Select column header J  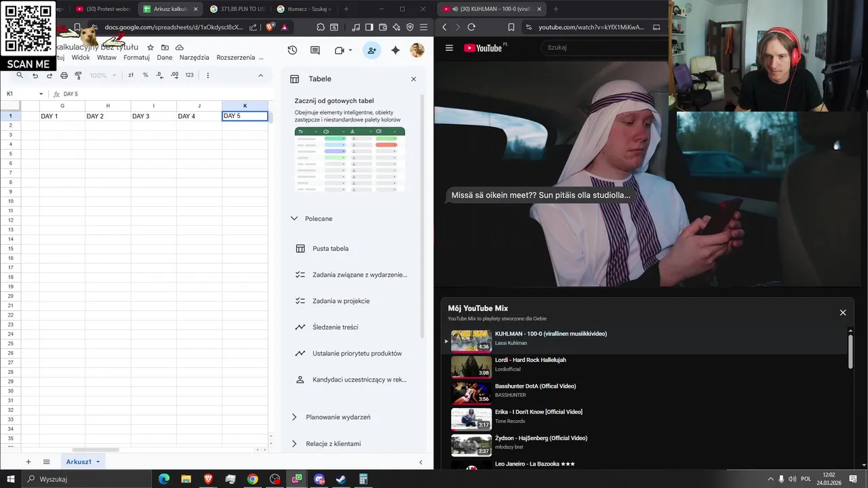[x=199, y=106]
